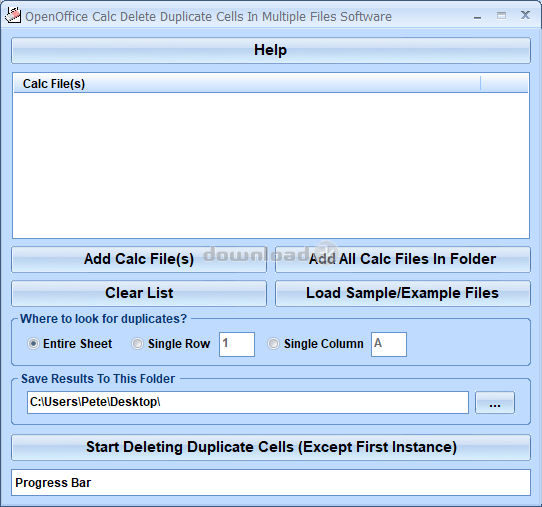Click the Single Row number field
The image size is (542, 507).
pos(237,344)
